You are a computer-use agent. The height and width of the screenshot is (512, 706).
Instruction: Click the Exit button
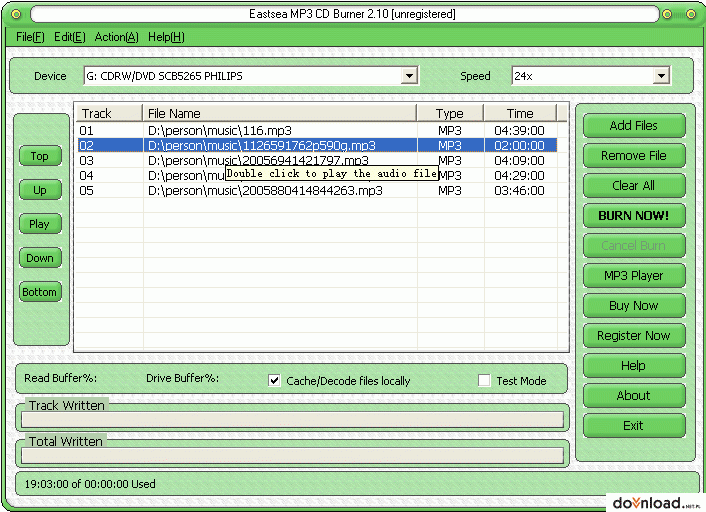pos(634,426)
